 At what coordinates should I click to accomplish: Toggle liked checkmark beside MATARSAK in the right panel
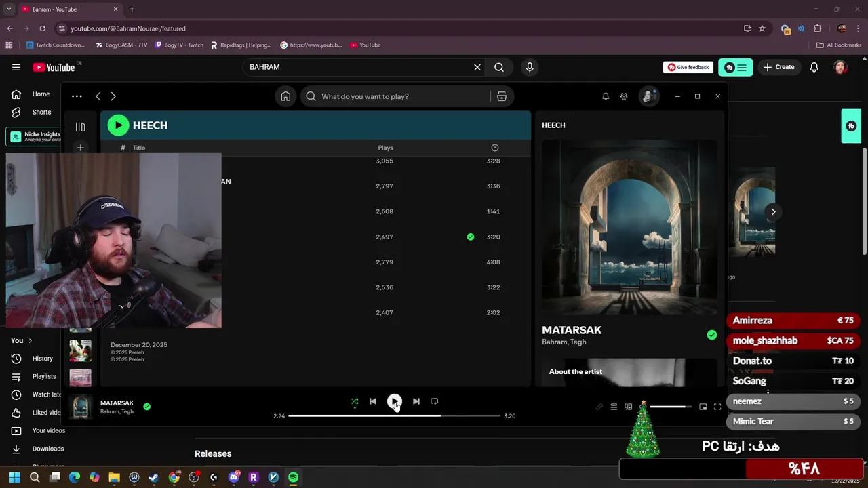click(711, 335)
